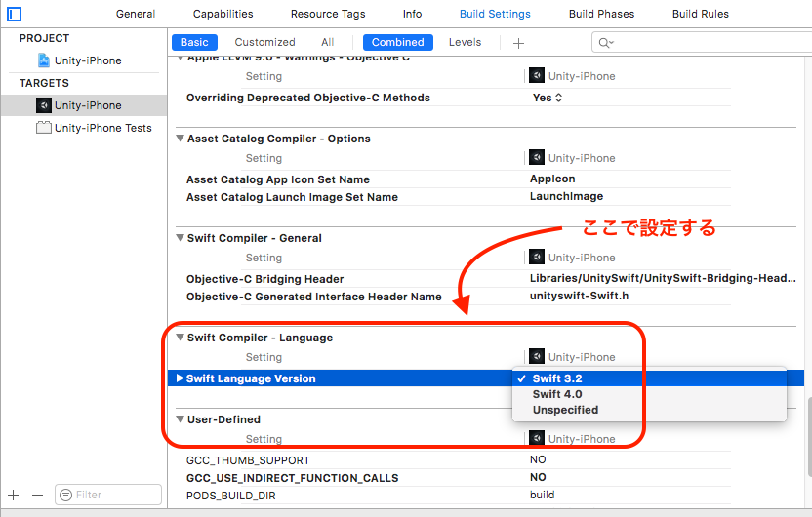Image resolution: width=812 pixels, height=517 pixels.
Task: Click Unity-iPhone column icon under Swift Compiler - General
Action: (x=537, y=257)
